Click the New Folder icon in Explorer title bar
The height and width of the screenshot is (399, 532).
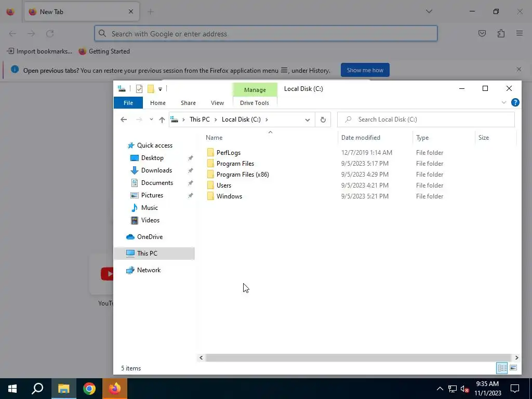151,89
